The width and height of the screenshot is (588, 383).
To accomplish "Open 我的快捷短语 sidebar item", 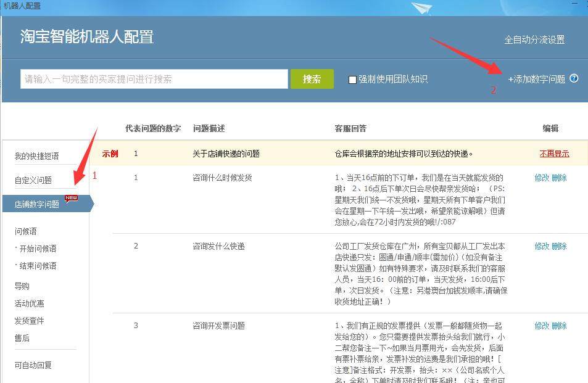I will 36,156.
